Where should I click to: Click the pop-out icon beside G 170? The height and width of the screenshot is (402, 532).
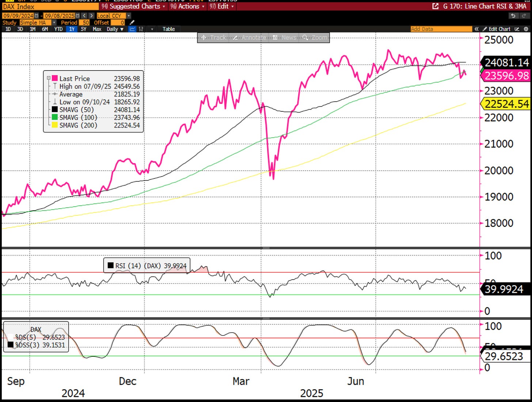coord(436,6)
